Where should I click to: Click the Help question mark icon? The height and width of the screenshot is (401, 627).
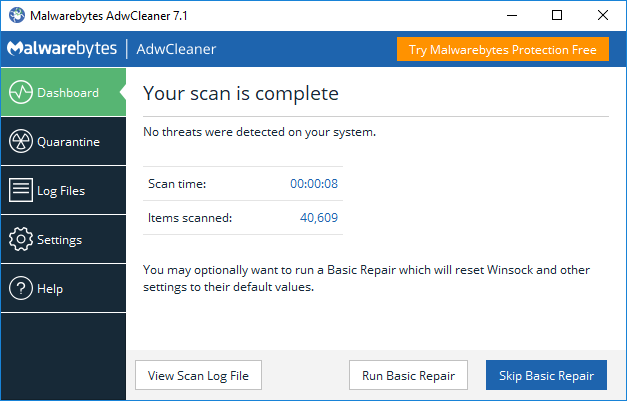click(21, 288)
